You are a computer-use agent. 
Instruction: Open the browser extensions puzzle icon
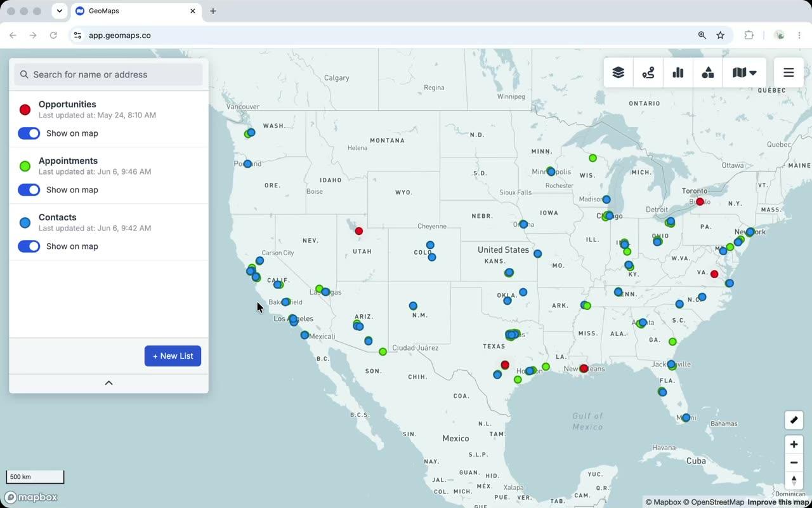(x=749, y=36)
